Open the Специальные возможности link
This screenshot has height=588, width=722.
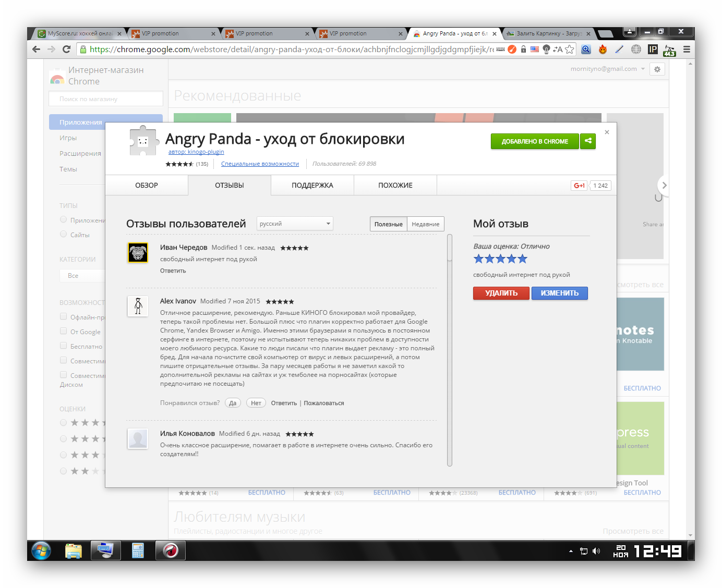coord(260,164)
